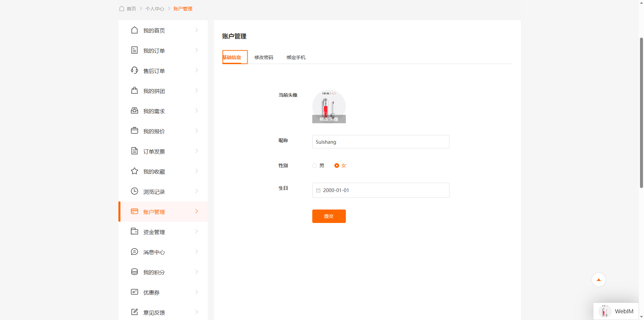
Task: Go to 个人中心 in the breadcrumb
Action: (x=155, y=9)
